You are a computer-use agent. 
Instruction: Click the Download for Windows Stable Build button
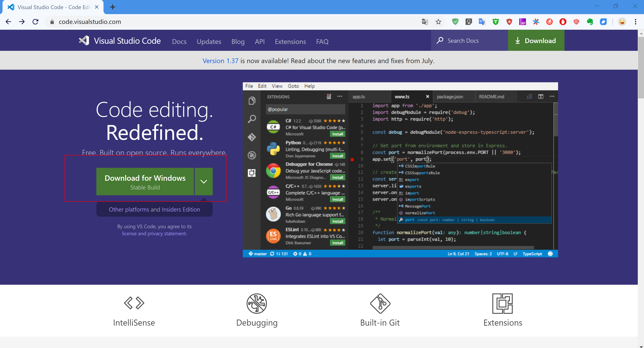coord(145,182)
